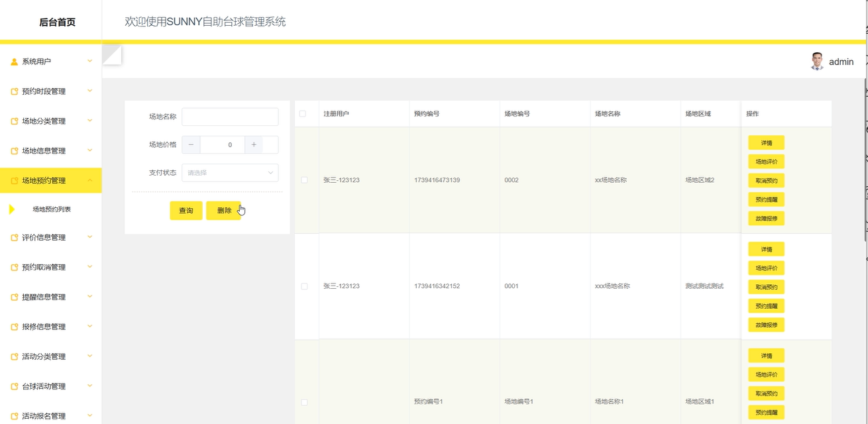
Task: Click the 系统用户 person icon
Action: (15, 62)
